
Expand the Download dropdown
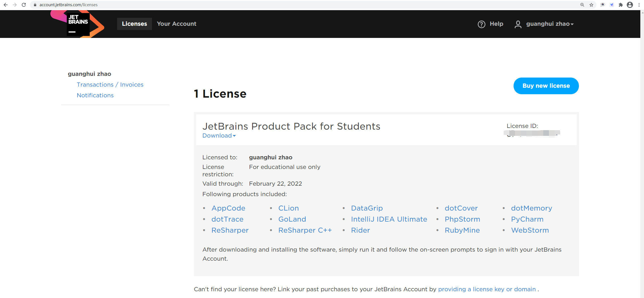[219, 136]
